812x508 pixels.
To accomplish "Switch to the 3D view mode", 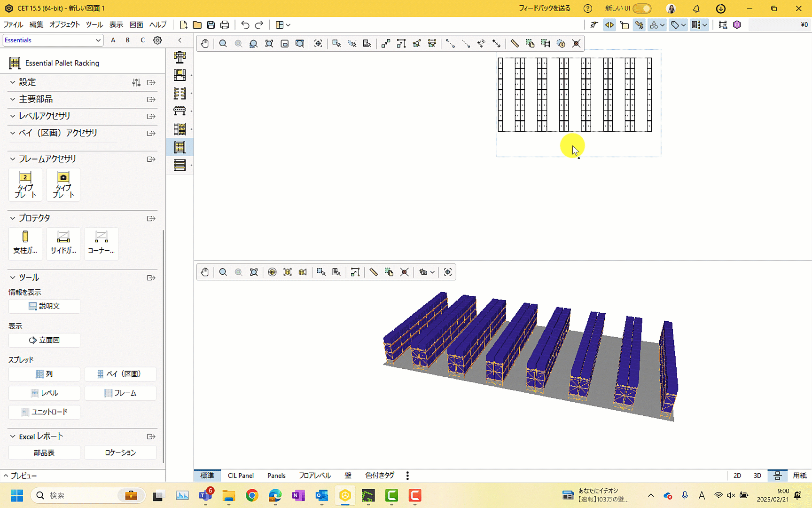I will [x=757, y=476].
